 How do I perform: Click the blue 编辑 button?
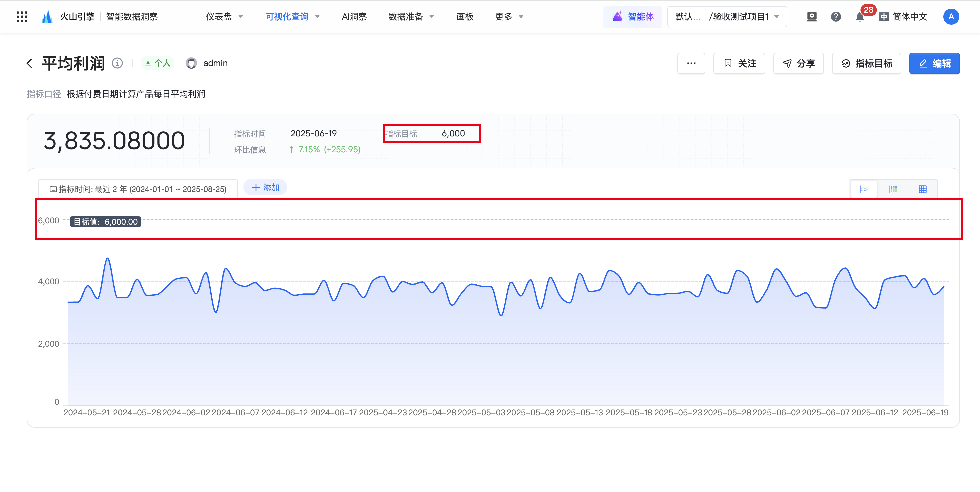tap(934, 63)
